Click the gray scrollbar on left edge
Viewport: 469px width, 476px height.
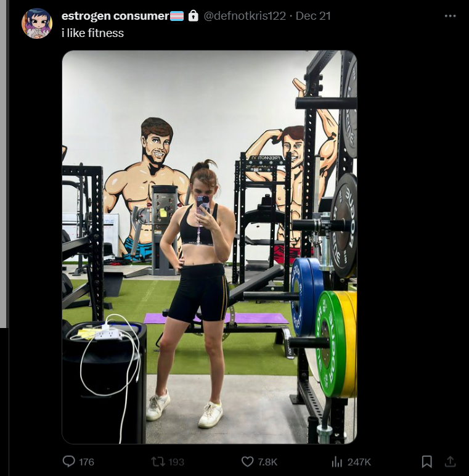point(3,164)
